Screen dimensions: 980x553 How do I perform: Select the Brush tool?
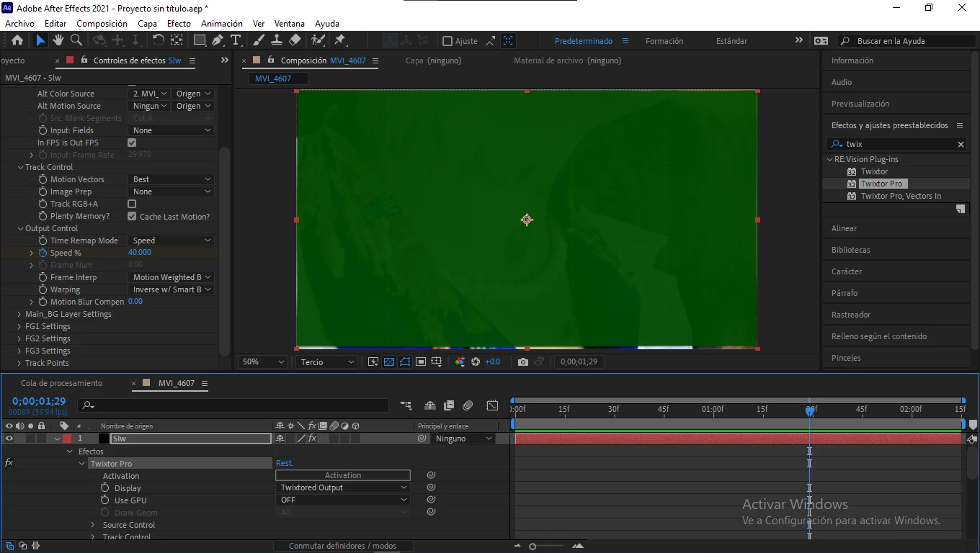click(x=259, y=40)
